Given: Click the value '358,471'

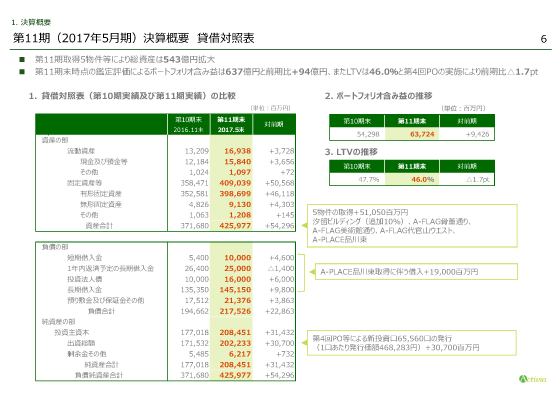Looking at the screenshot, I should 195,183.
